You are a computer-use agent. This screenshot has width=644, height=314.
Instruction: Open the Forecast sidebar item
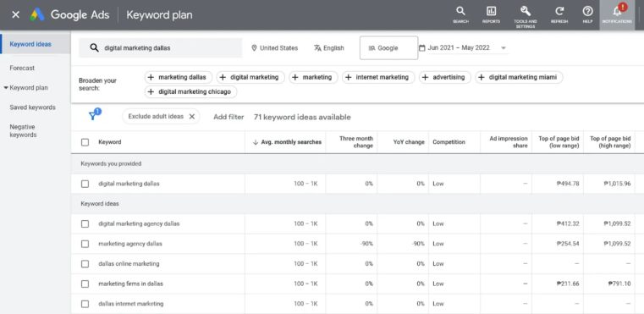22,68
